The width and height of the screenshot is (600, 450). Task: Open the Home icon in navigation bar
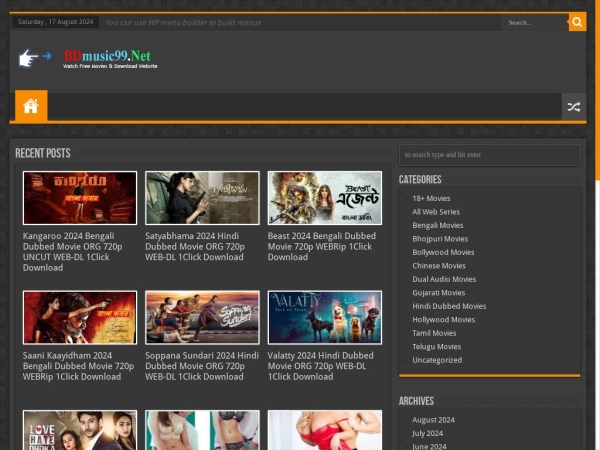(31, 106)
